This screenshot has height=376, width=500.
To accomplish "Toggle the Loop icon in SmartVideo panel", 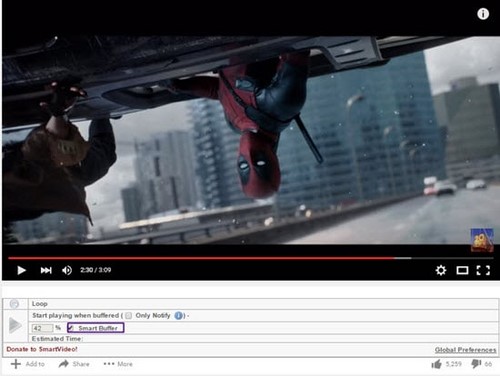I will (x=14, y=304).
